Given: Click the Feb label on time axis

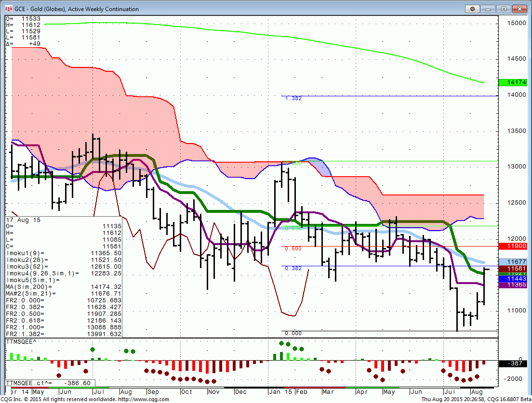Looking at the screenshot, I should point(302,392).
